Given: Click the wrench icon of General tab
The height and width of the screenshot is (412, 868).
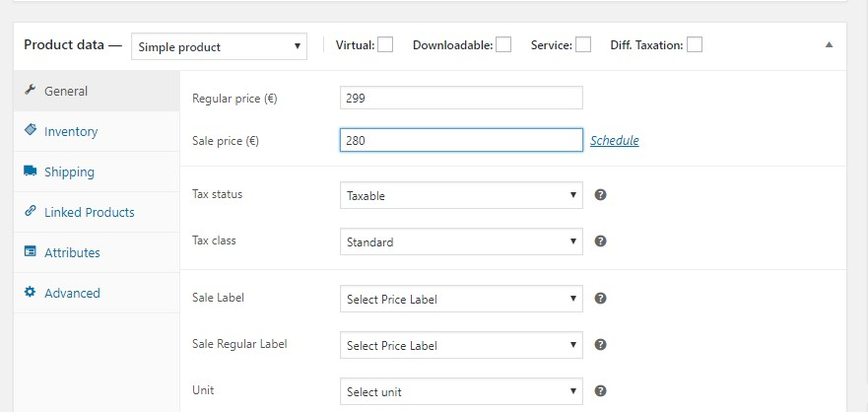Looking at the screenshot, I should pyautogui.click(x=30, y=91).
